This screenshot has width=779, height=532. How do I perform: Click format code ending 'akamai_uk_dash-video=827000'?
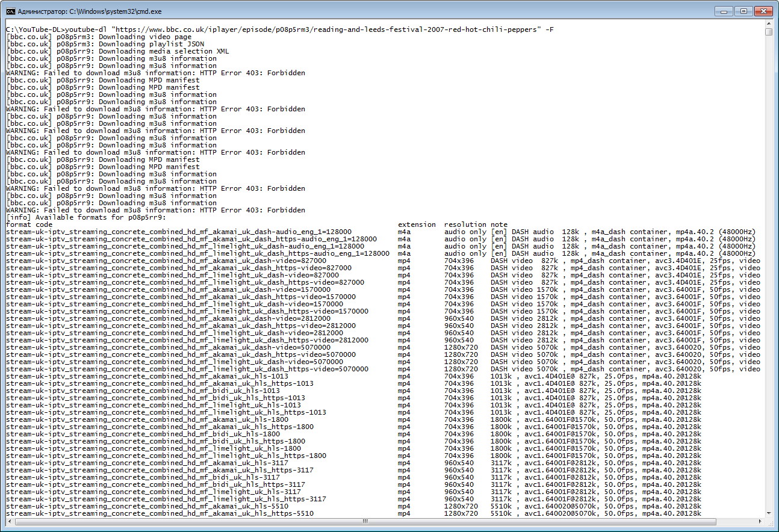[x=166, y=261]
